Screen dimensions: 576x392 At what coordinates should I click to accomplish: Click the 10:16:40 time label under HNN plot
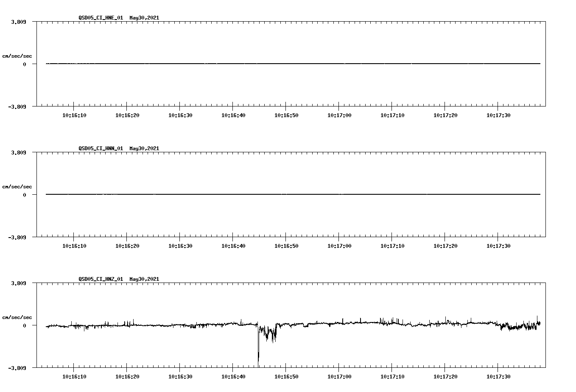233,246
